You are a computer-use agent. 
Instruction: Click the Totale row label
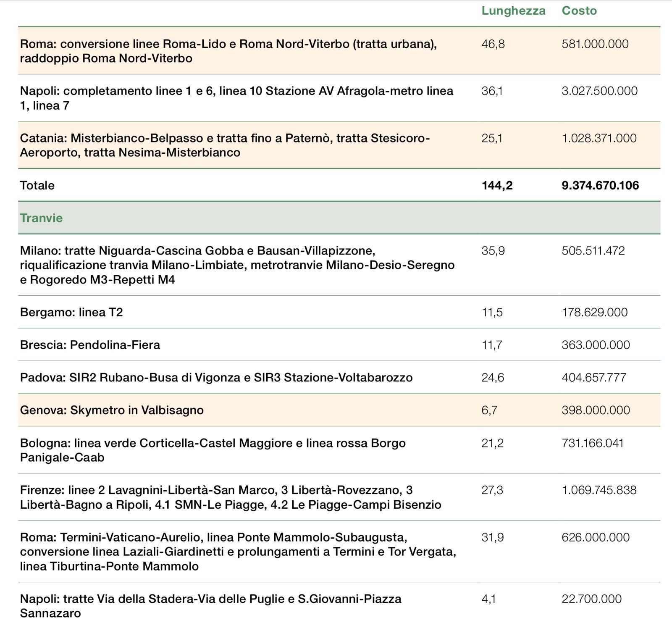click(x=37, y=185)
